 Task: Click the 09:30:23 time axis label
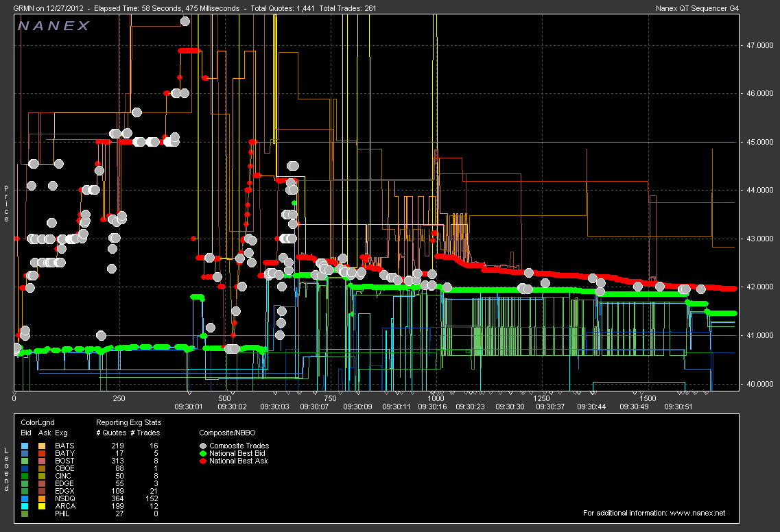[470, 407]
